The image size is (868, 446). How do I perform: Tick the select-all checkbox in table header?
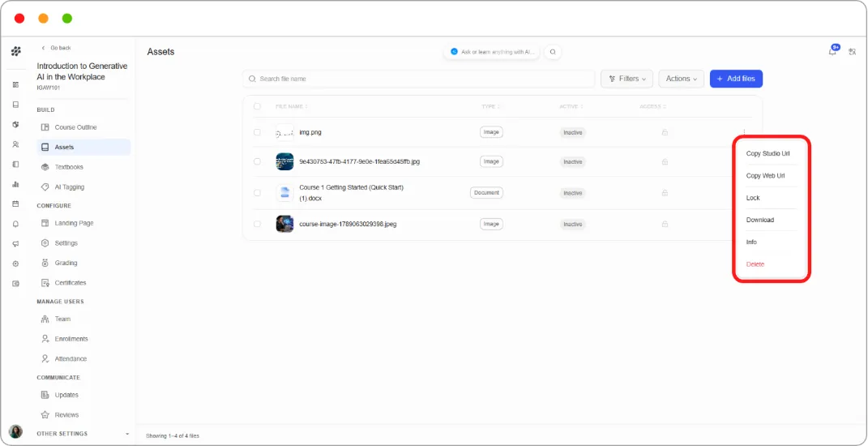[257, 106]
